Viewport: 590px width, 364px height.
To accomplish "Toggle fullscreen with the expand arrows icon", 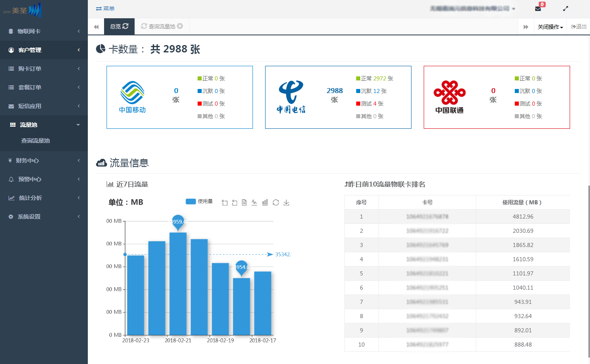I will (x=565, y=9).
